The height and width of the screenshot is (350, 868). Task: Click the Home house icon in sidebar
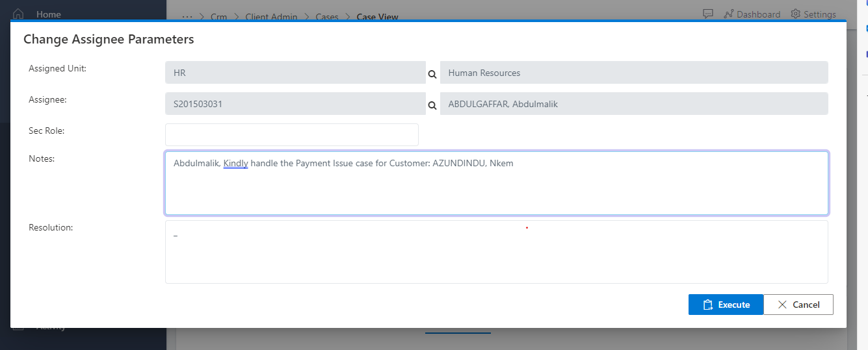click(18, 14)
